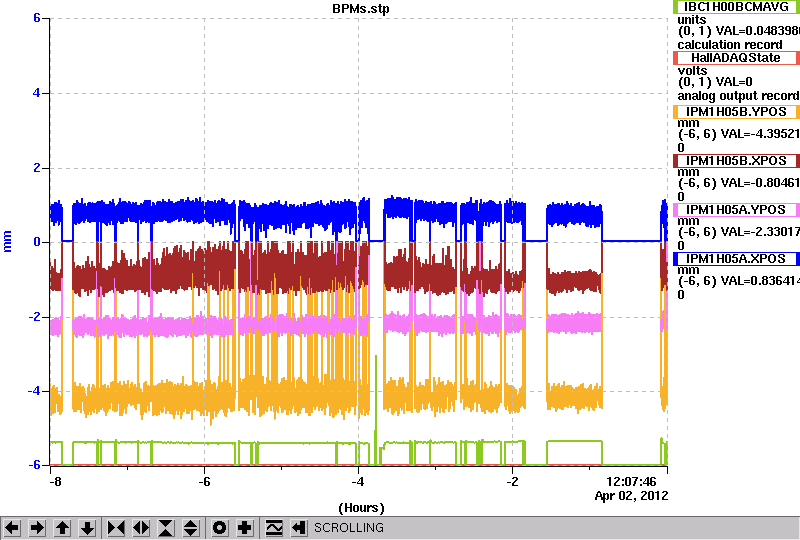Click the y-axis tick label -4

(x=33, y=391)
